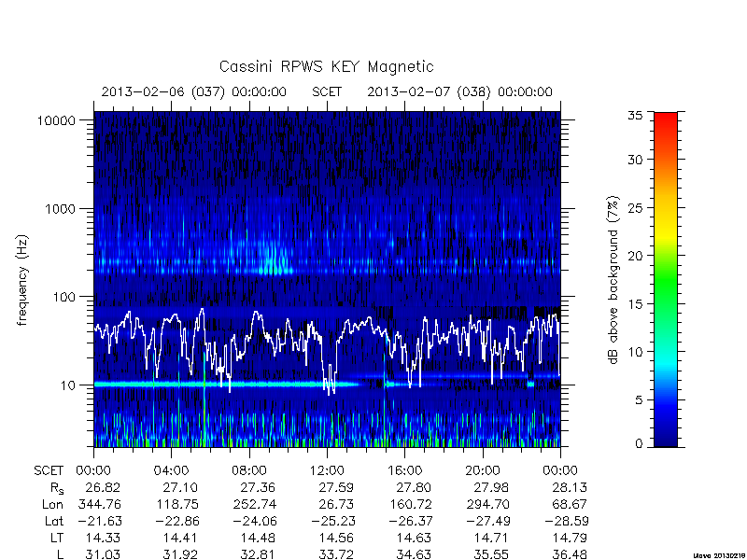The image size is (747, 560).
Task: Click the '04:00' time axis label
Action: [x=171, y=471]
